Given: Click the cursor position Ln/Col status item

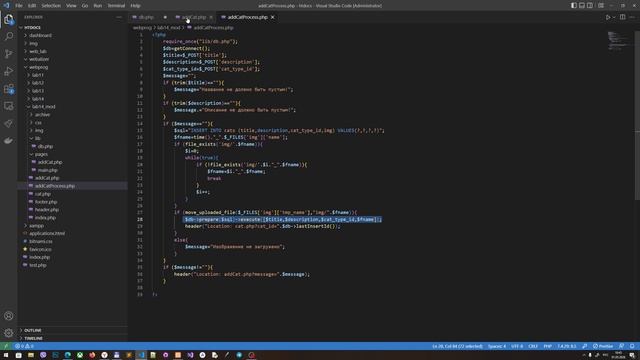Looking at the screenshot, I should click(457, 346).
